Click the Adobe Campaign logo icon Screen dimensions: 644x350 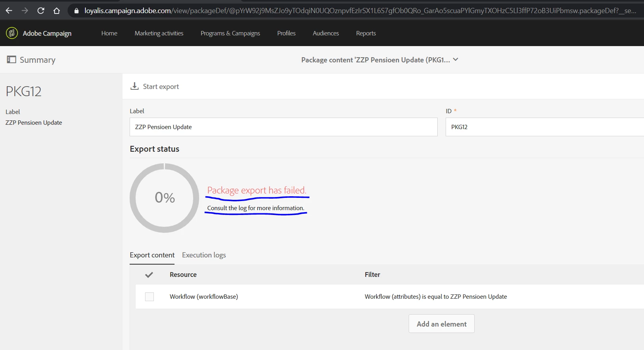(12, 33)
